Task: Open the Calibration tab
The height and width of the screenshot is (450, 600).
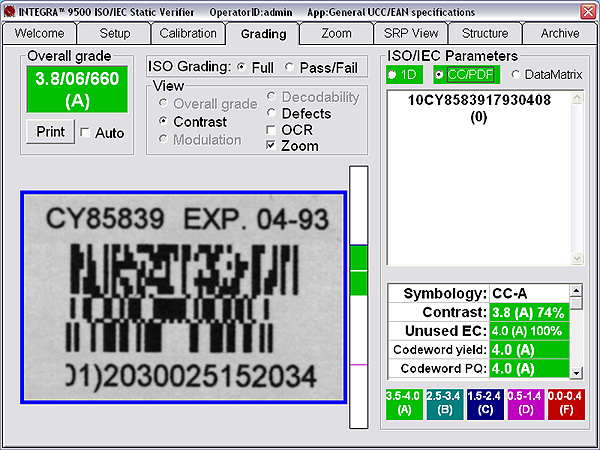Action: point(188,33)
